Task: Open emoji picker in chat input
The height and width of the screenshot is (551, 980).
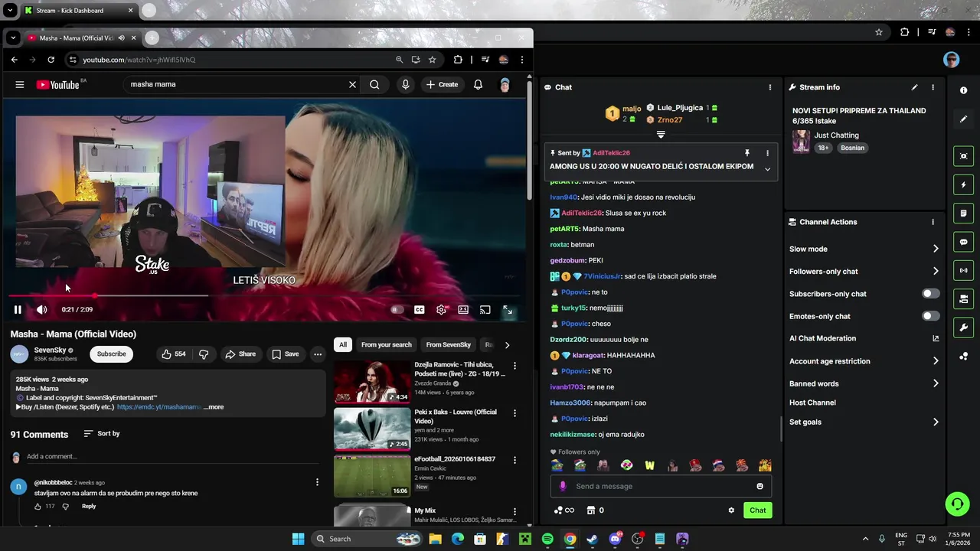Action: point(759,487)
